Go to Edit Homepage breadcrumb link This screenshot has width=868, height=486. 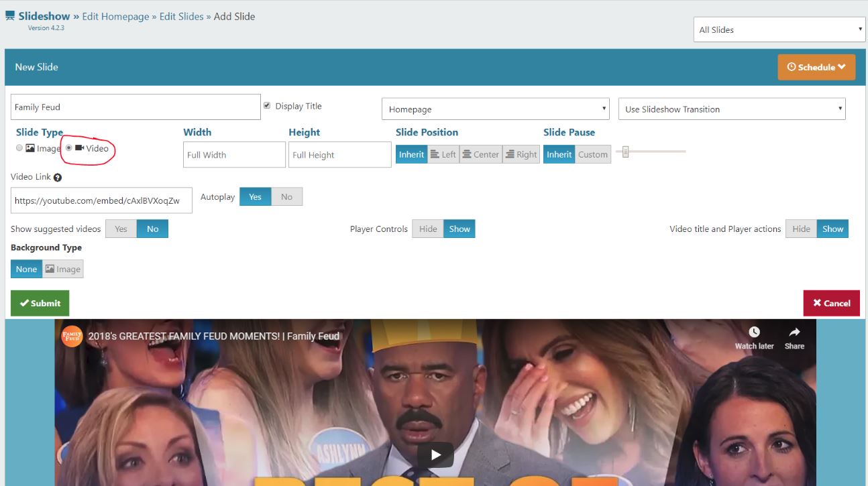tap(115, 16)
